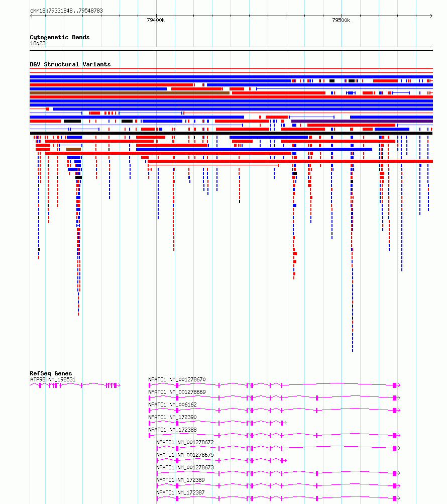Click the RefSeq Genes track title
The image size is (447, 504).
[x=51, y=373]
